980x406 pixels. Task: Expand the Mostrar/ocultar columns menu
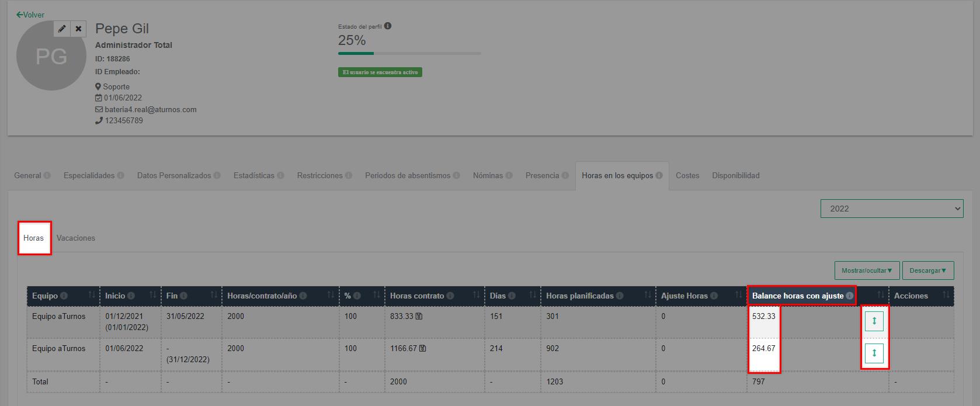tap(866, 270)
